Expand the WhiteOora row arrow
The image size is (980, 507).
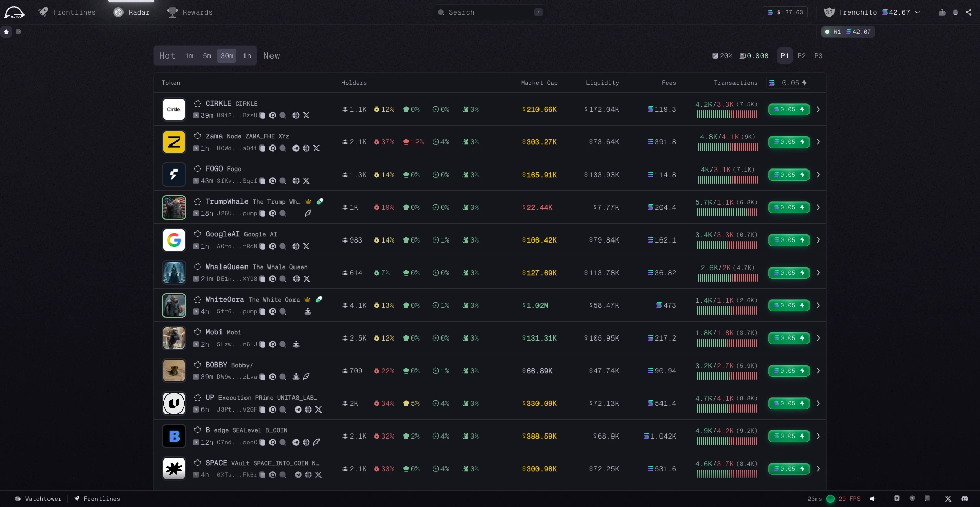(818, 305)
